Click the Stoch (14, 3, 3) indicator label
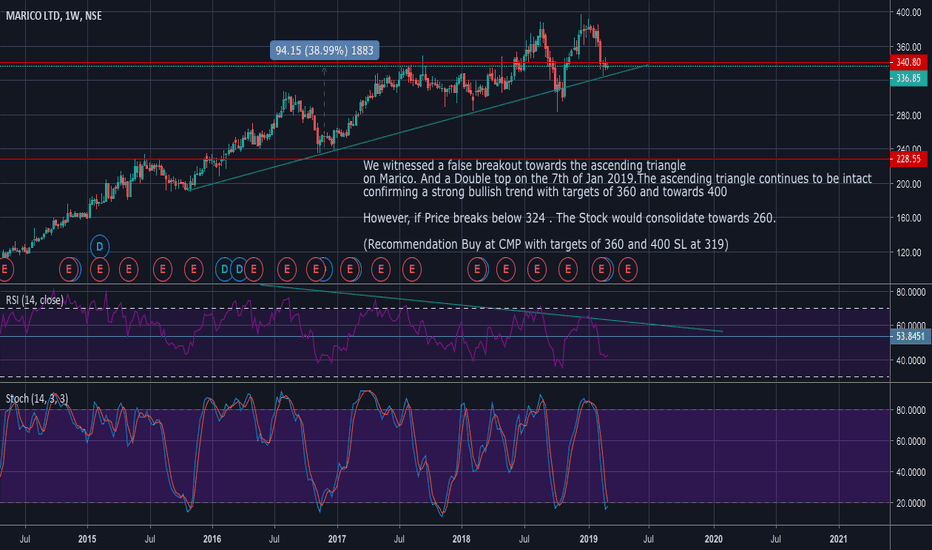Image resolution: width=932 pixels, height=550 pixels. pyautogui.click(x=37, y=398)
